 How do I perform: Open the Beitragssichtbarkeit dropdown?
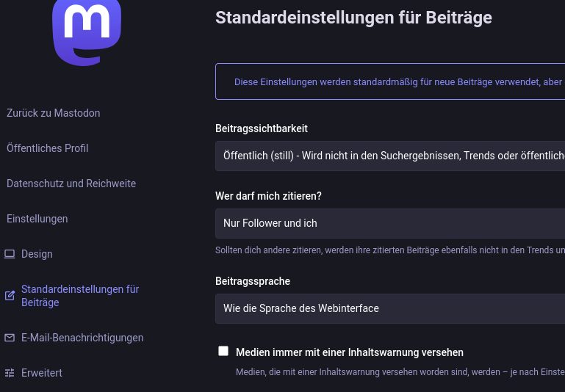(x=390, y=156)
